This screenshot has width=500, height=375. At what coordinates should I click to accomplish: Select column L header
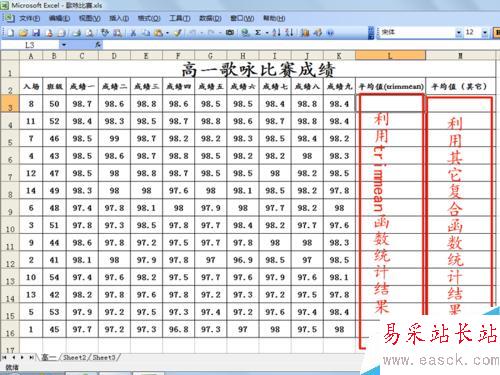pos(390,56)
